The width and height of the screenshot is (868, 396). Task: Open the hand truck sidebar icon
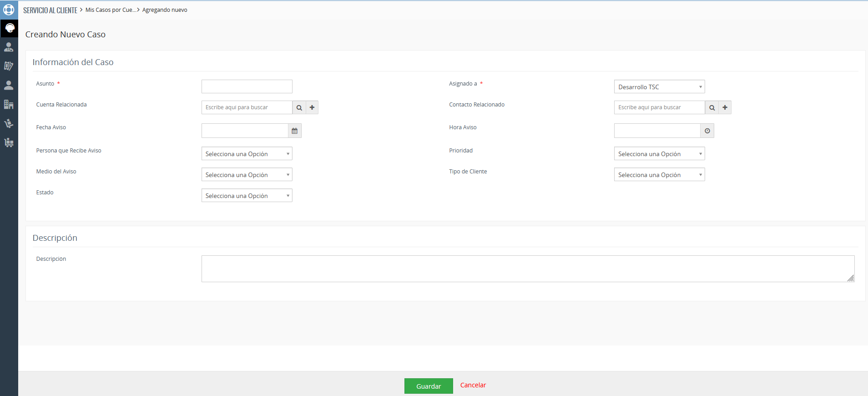9,123
